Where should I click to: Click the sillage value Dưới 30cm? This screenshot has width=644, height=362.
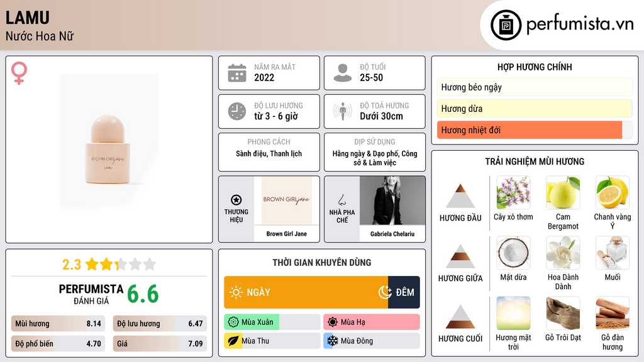pos(382,116)
